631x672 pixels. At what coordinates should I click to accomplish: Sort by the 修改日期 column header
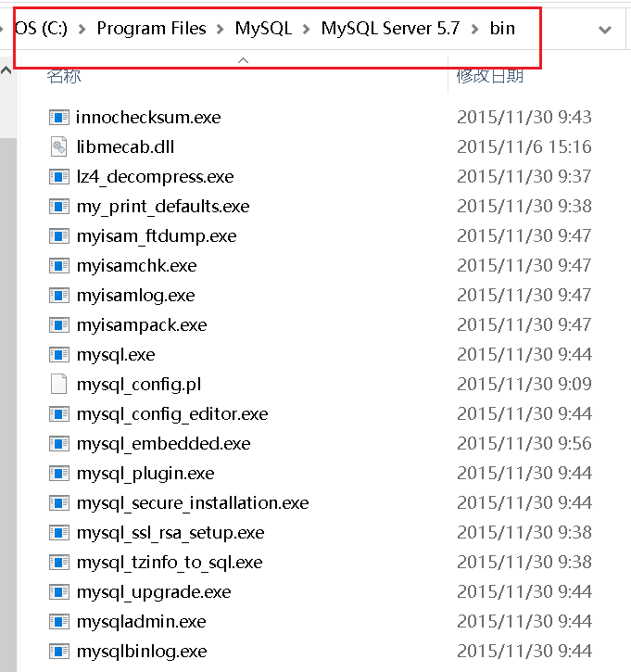pos(490,76)
